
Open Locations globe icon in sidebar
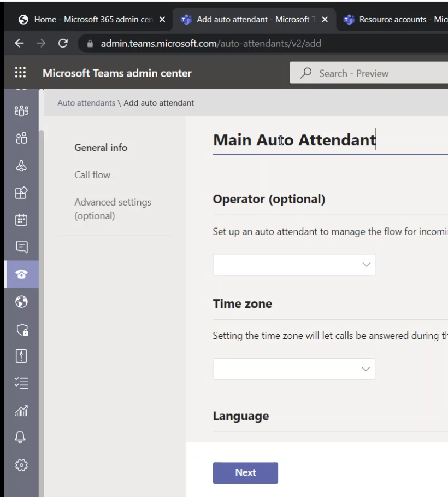tap(21, 301)
